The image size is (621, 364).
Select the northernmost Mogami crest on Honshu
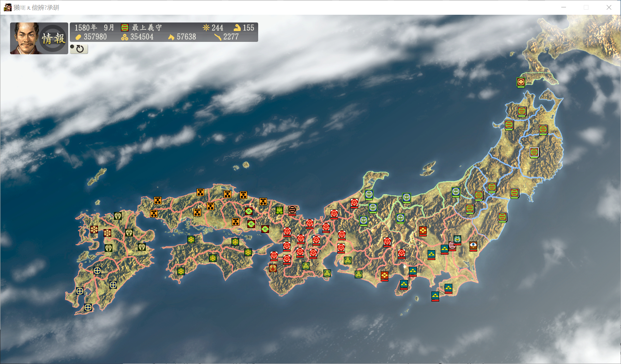click(522, 112)
